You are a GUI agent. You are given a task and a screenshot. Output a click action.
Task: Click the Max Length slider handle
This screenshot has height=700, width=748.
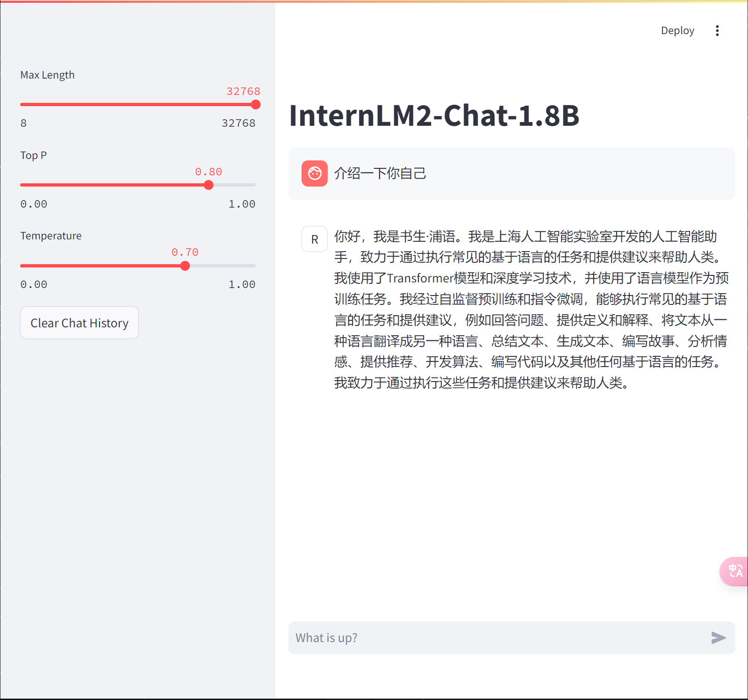[x=256, y=105]
